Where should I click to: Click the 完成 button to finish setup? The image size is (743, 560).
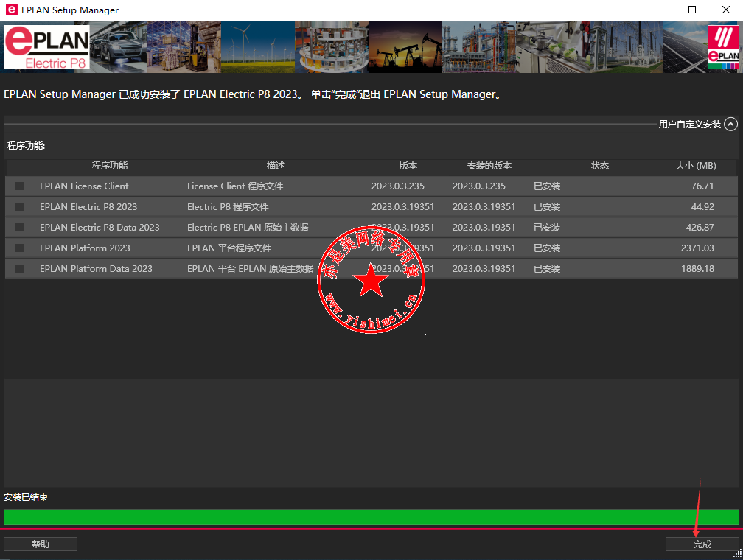click(x=702, y=544)
